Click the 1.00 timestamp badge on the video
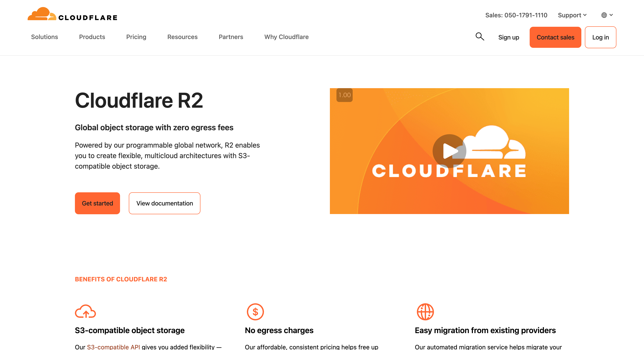This screenshot has height=350, width=644. pos(344,95)
